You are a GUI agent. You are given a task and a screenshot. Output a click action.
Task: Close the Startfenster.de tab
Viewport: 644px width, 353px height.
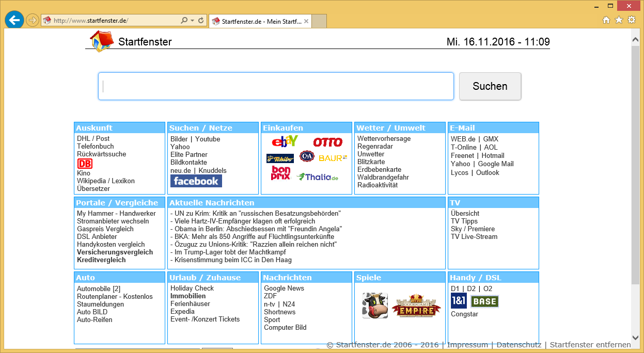click(x=306, y=21)
